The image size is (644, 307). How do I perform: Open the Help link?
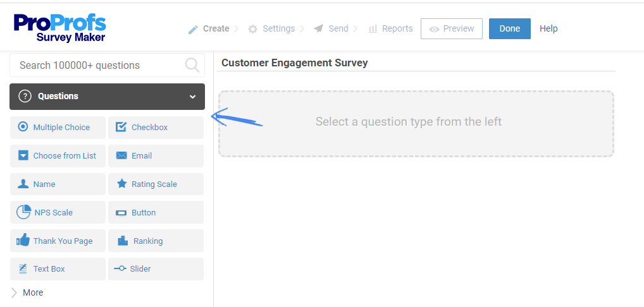(x=548, y=28)
